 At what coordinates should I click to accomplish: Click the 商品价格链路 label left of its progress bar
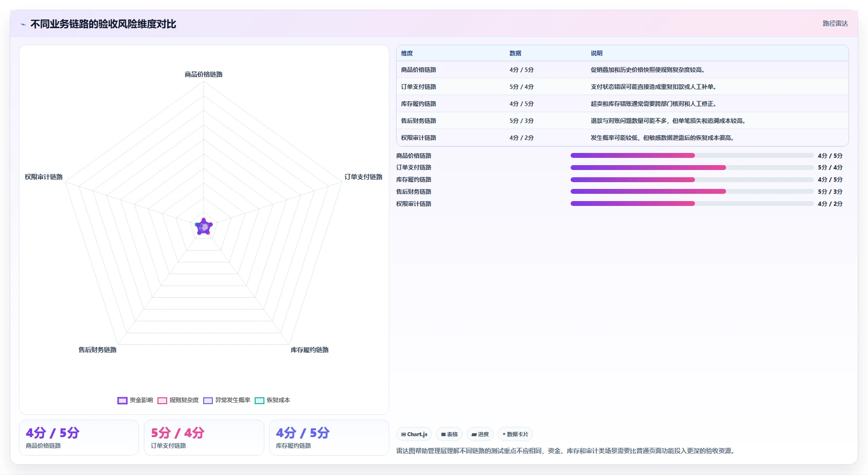[x=414, y=156]
